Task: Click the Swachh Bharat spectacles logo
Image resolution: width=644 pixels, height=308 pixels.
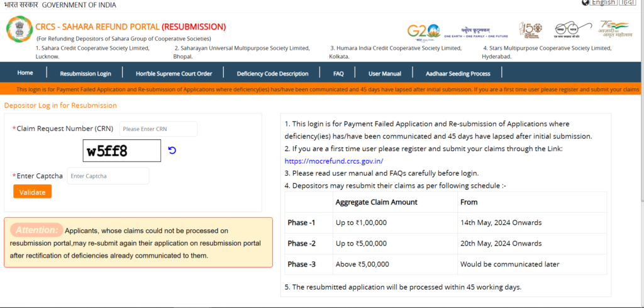Action: [574, 30]
